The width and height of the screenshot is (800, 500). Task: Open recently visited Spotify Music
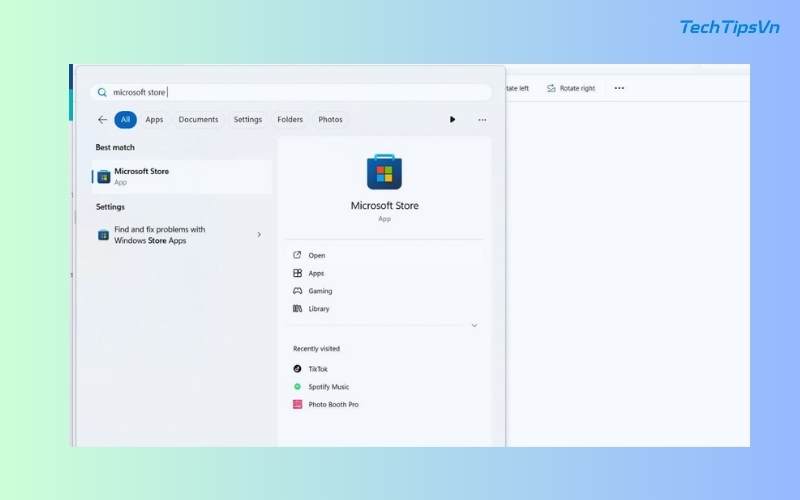[329, 387]
